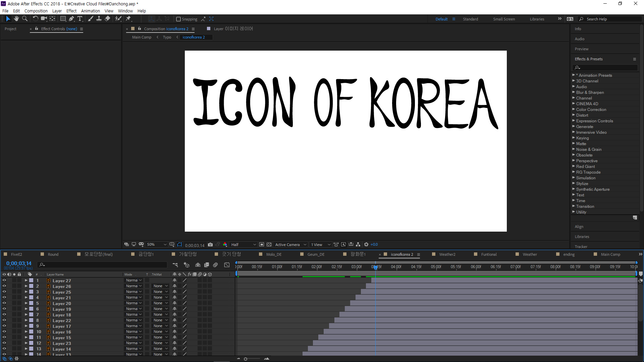Viewport: 644px width, 362px height.
Task: Select the Puppet Pin tool
Action: point(128,19)
